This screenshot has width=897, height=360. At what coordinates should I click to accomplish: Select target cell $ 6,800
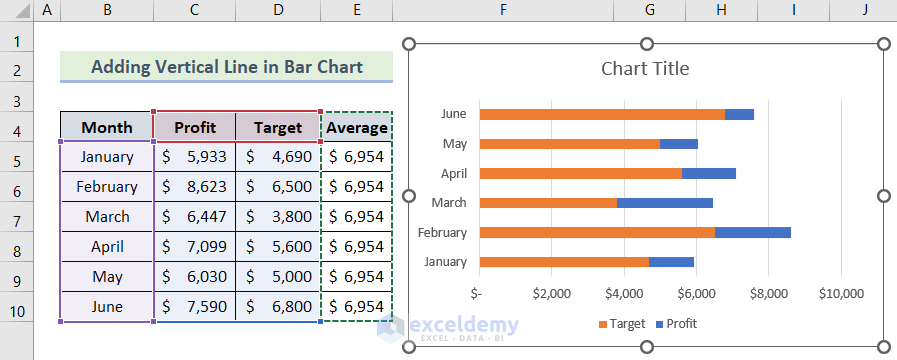pos(278,306)
